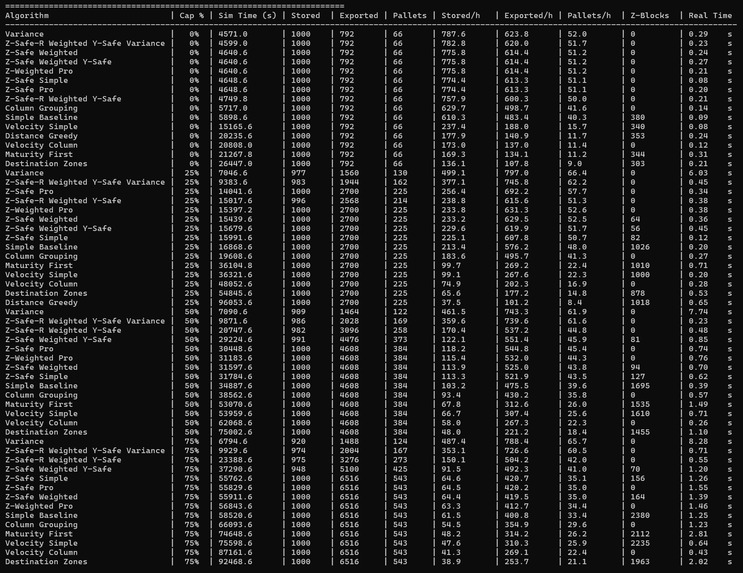
Task: Select sim time value "4571.0"
Action: click(233, 34)
